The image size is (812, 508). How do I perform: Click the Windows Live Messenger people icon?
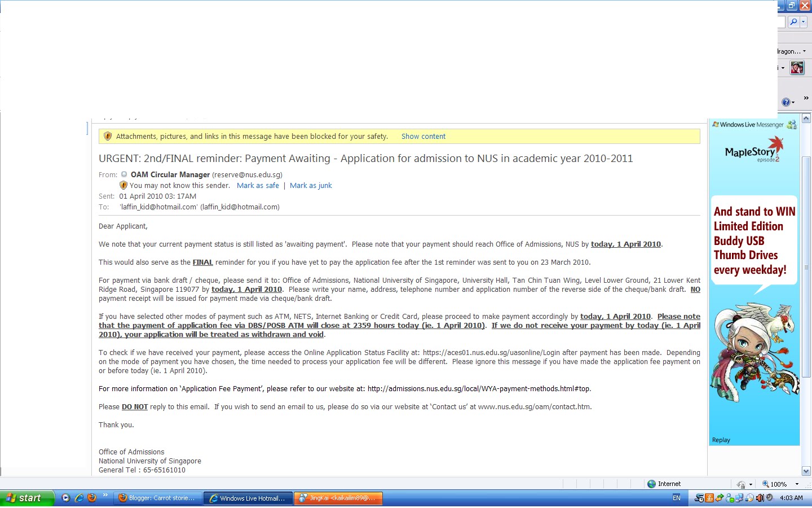(x=792, y=124)
